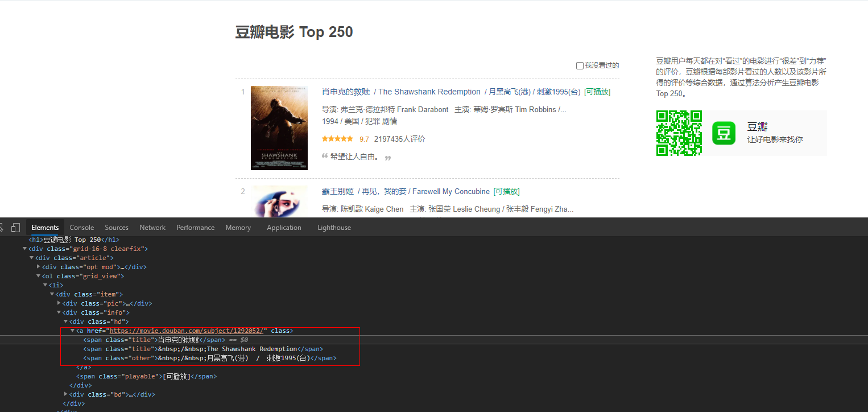Expand the div class="pic" node
The width and height of the screenshot is (868, 412).
[59, 303]
